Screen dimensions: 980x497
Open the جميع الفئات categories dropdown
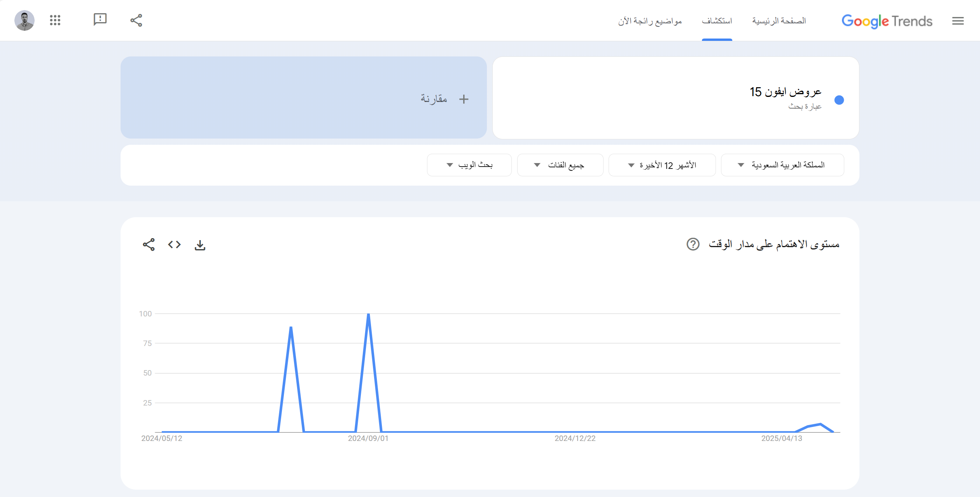[560, 165]
